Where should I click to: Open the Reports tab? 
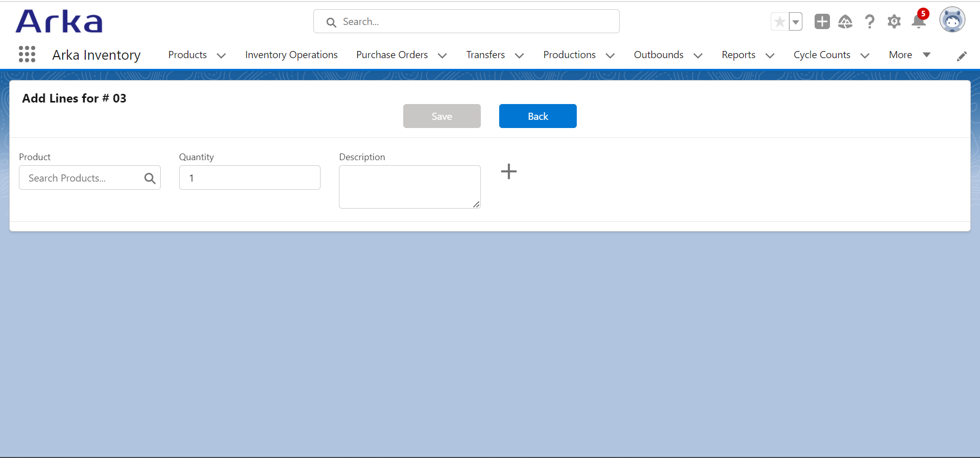[x=739, y=55]
